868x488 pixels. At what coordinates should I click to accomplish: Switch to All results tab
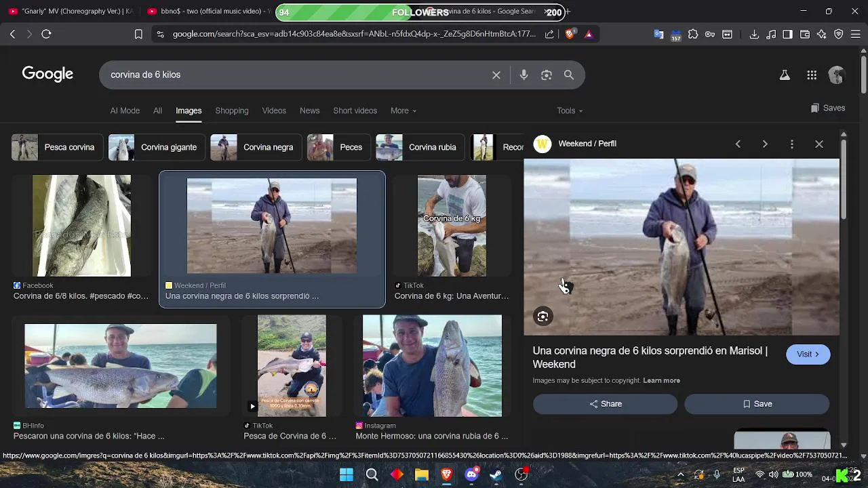tap(157, 110)
